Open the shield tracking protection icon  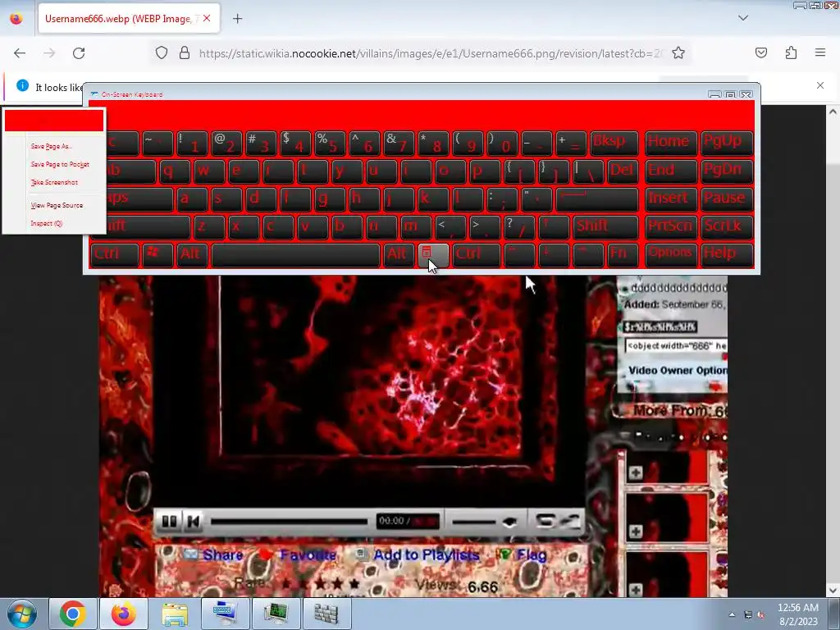(x=162, y=53)
